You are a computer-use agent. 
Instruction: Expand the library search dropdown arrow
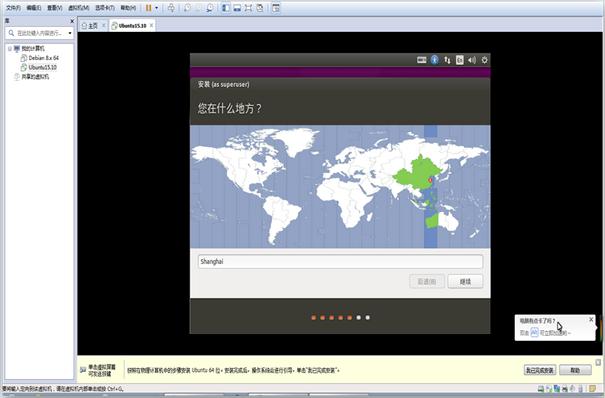70,33
